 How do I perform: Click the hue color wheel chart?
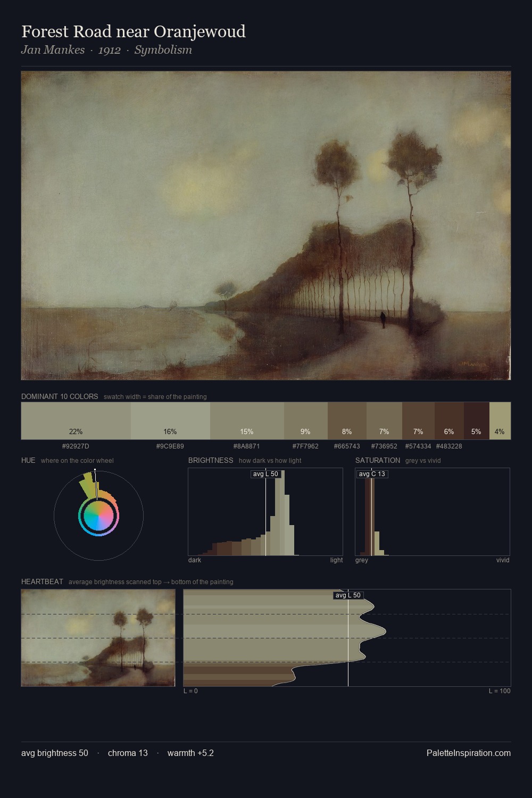pos(98,515)
